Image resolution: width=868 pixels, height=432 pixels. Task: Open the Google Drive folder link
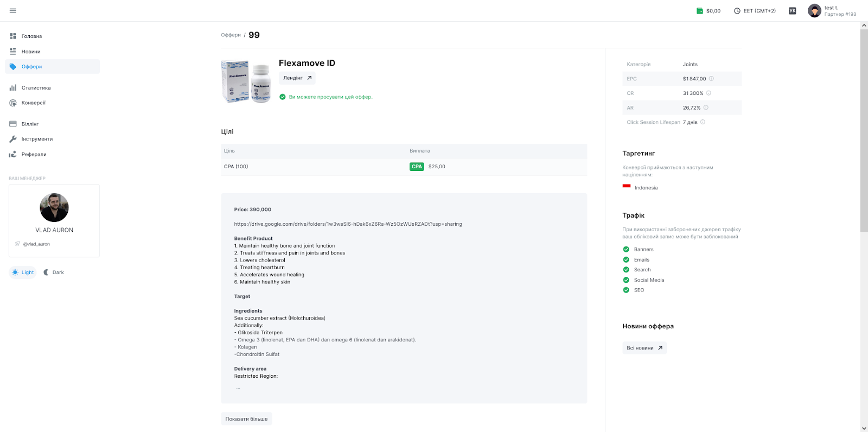pos(348,224)
